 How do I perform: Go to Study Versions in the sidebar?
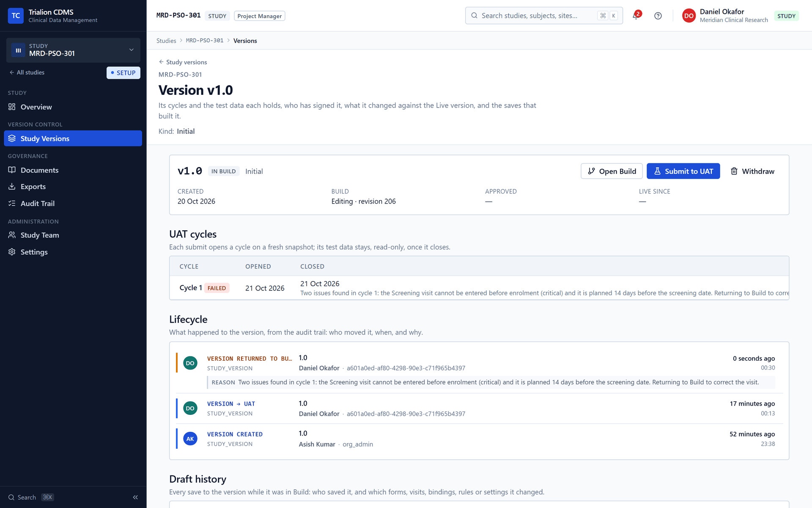73,138
